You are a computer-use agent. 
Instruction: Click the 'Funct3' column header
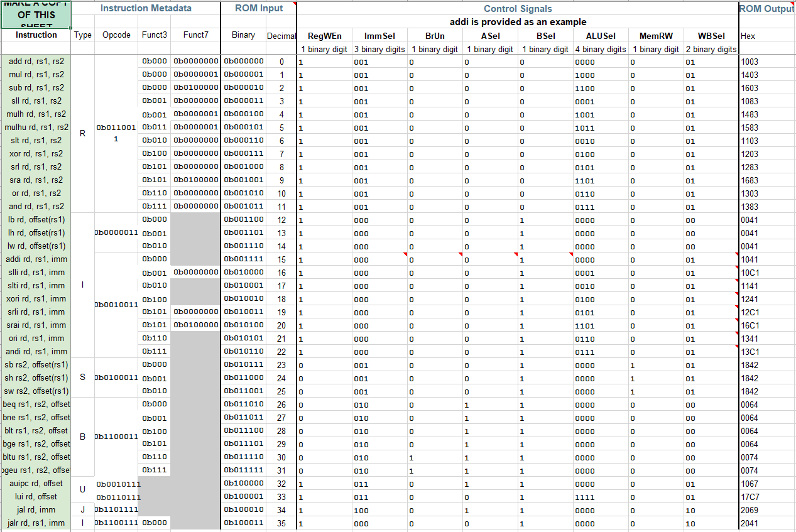[x=155, y=35]
